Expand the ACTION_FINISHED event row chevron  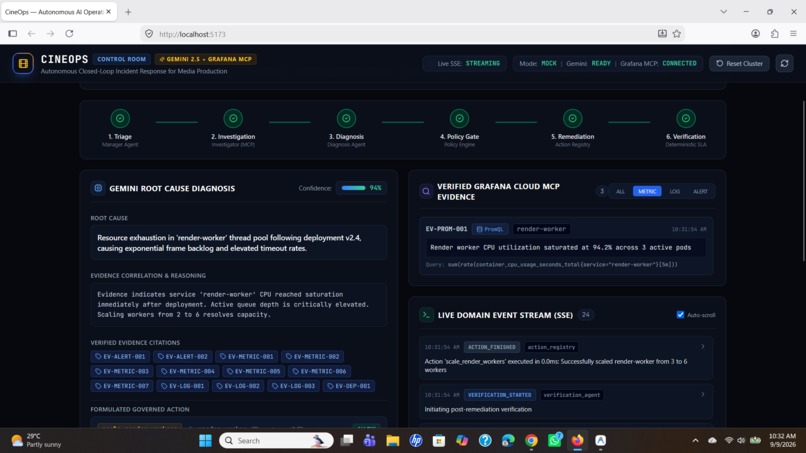(x=703, y=347)
